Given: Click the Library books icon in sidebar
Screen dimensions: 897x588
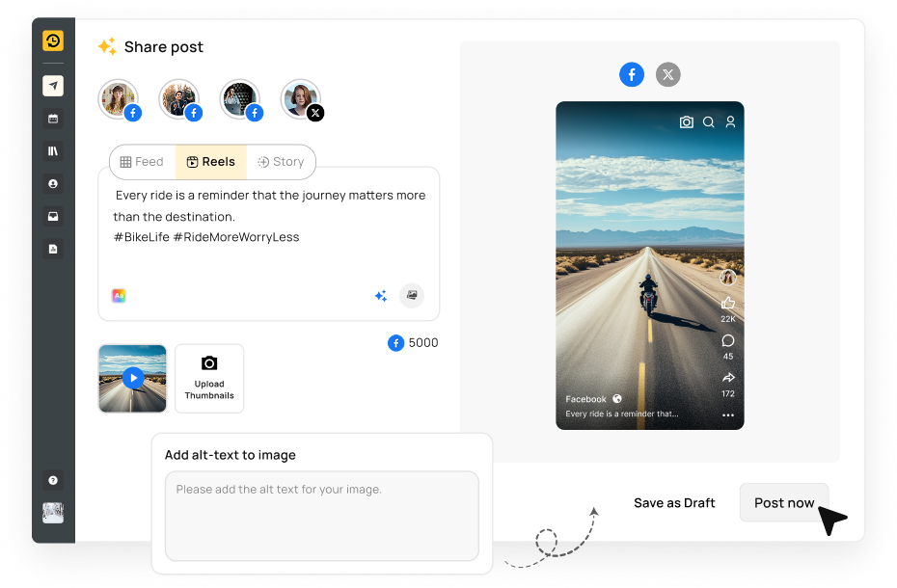Looking at the screenshot, I should coord(53,150).
